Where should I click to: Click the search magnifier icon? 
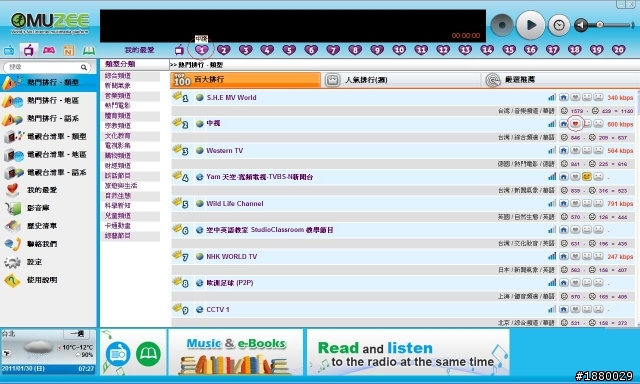84,67
